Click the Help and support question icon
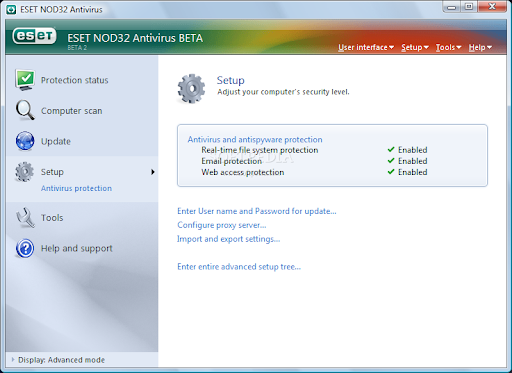Viewport: 512px width, 373px height. pyautogui.click(x=25, y=248)
